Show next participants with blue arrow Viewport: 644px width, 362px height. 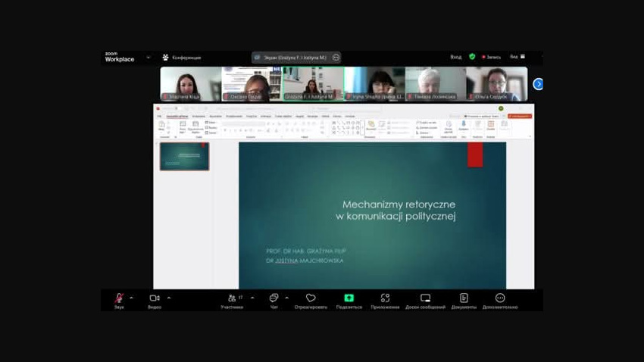click(x=538, y=84)
